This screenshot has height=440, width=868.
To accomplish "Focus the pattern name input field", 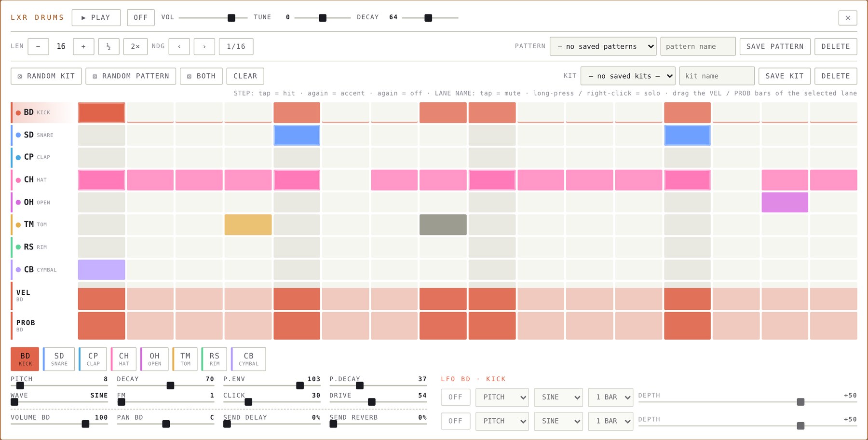I will 698,46.
